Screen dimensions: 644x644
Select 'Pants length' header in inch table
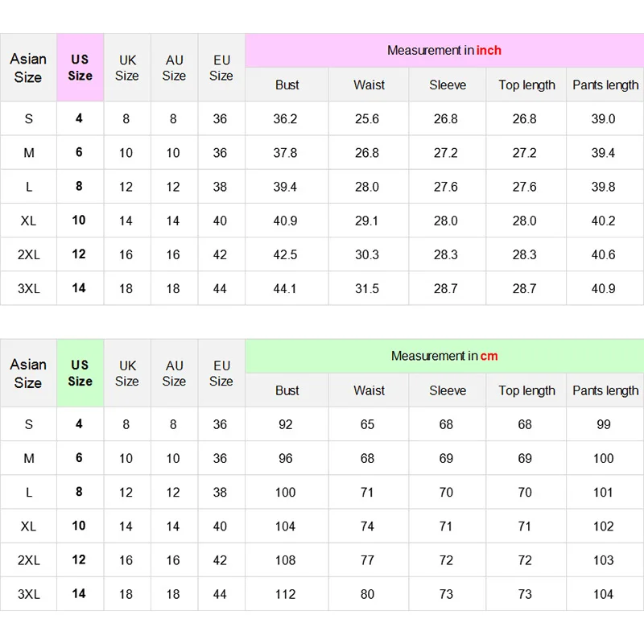tap(605, 85)
